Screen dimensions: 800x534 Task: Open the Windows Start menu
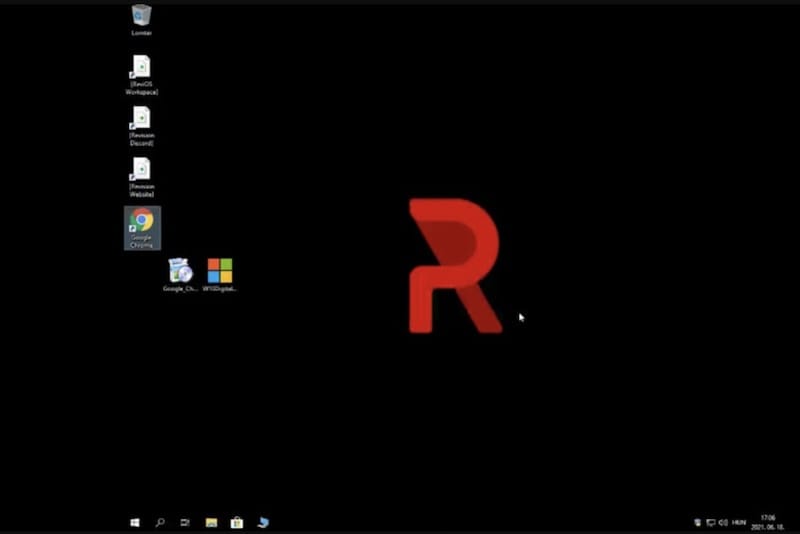[135, 522]
